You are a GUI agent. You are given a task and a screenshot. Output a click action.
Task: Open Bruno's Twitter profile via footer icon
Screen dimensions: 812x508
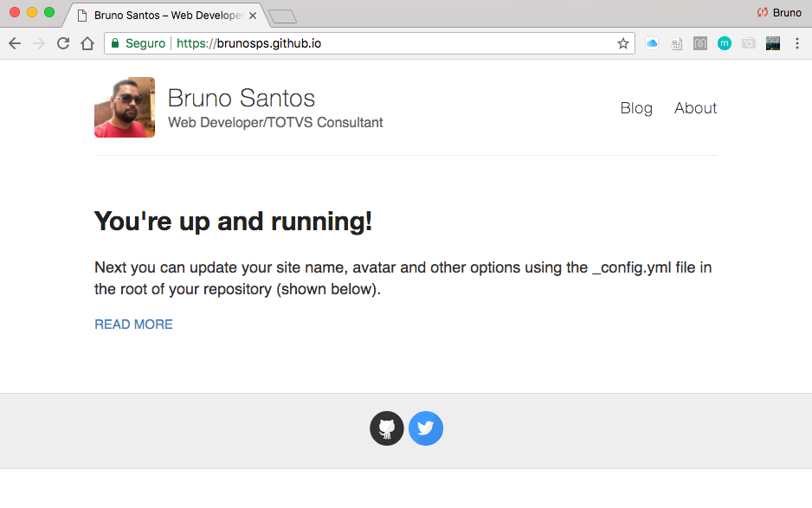(425, 428)
